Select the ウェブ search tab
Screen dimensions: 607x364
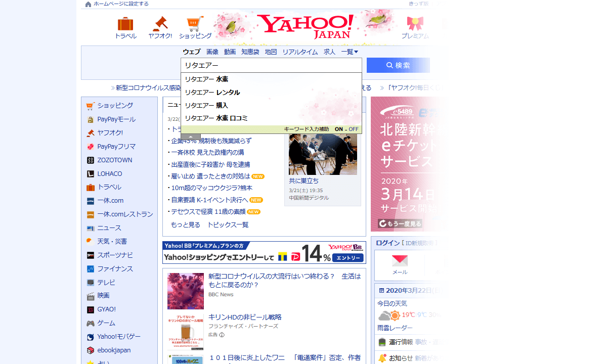(x=192, y=52)
